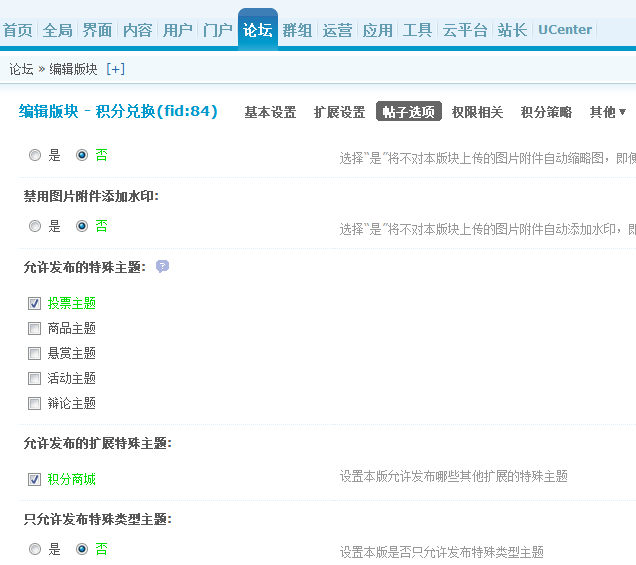The height and width of the screenshot is (565, 636).
Task: Go to the 界面 navigation tab
Action: pyautogui.click(x=97, y=30)
